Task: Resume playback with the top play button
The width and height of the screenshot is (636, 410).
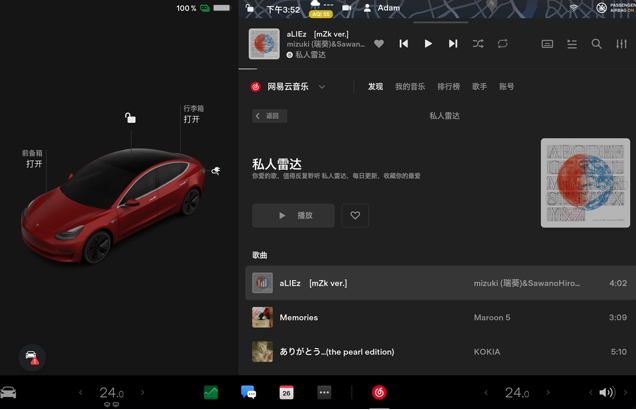Action: (428, 44)
